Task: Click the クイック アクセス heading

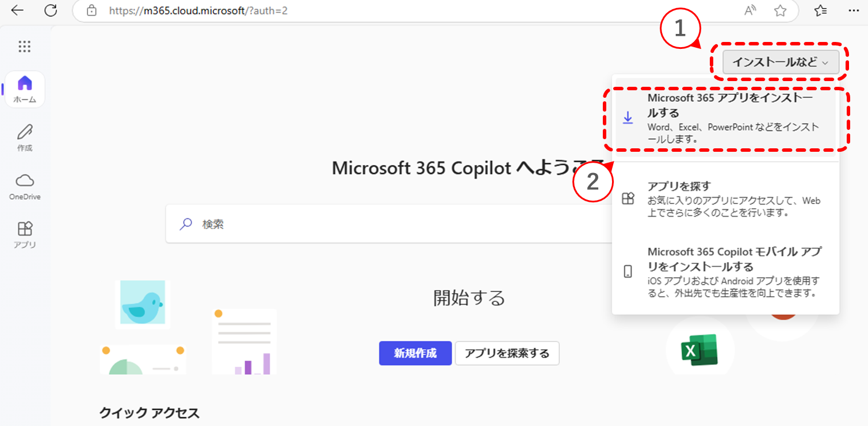Action: [x=150, y=413]
